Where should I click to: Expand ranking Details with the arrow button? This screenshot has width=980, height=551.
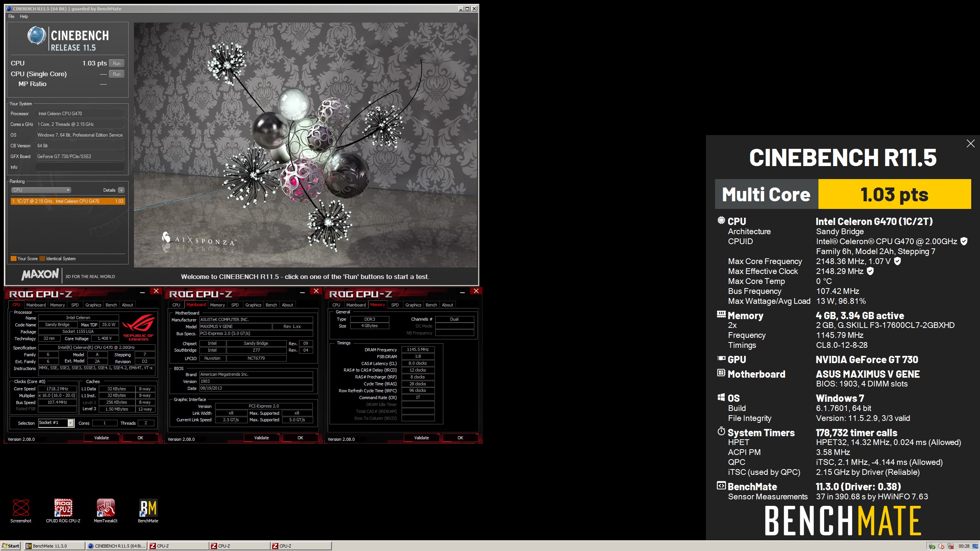pyautogui.click(x=121, y=190)
